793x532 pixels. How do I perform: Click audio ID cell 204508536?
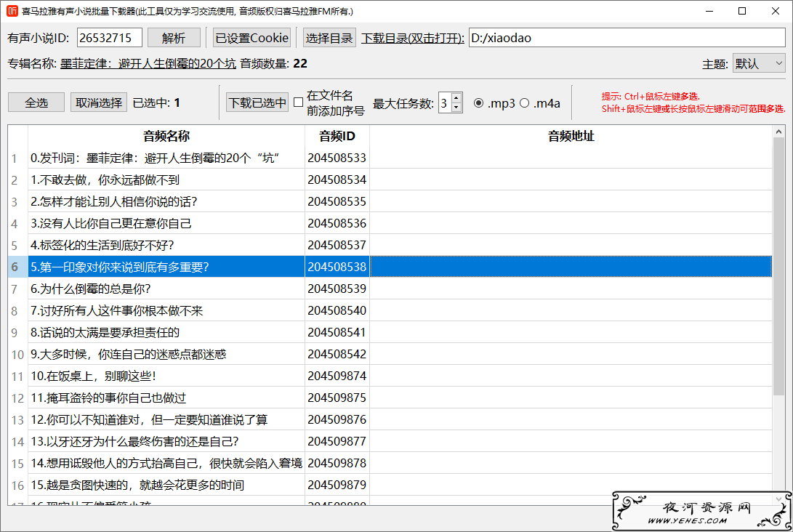click(x=337, y=223)
